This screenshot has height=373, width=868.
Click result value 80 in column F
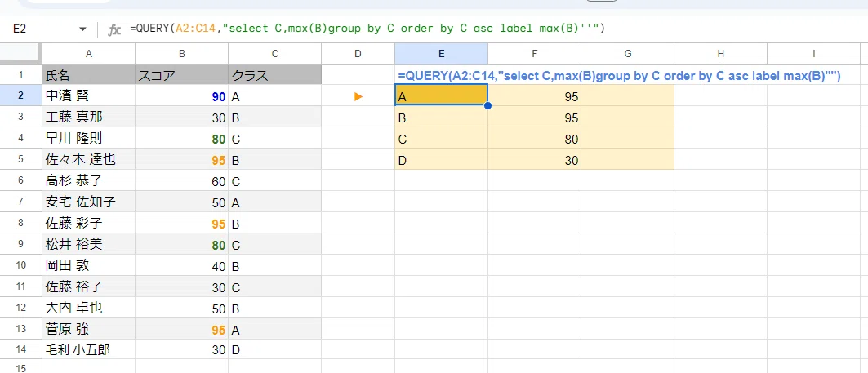[x=534, y=139]
